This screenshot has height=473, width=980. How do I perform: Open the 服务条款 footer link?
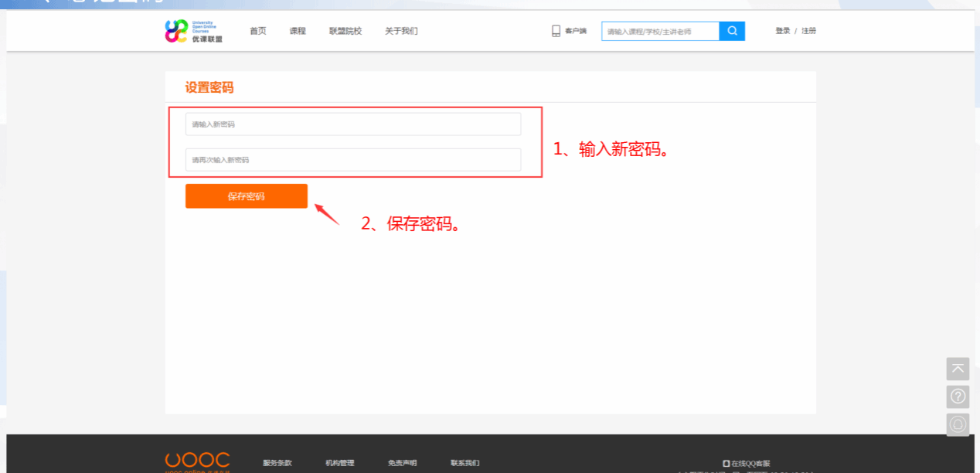pos(277,463)
